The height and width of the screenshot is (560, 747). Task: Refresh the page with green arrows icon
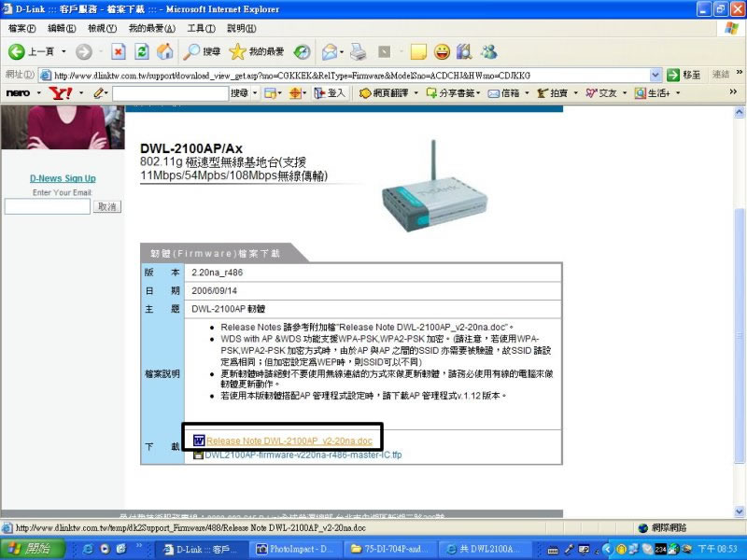(142, 51)
